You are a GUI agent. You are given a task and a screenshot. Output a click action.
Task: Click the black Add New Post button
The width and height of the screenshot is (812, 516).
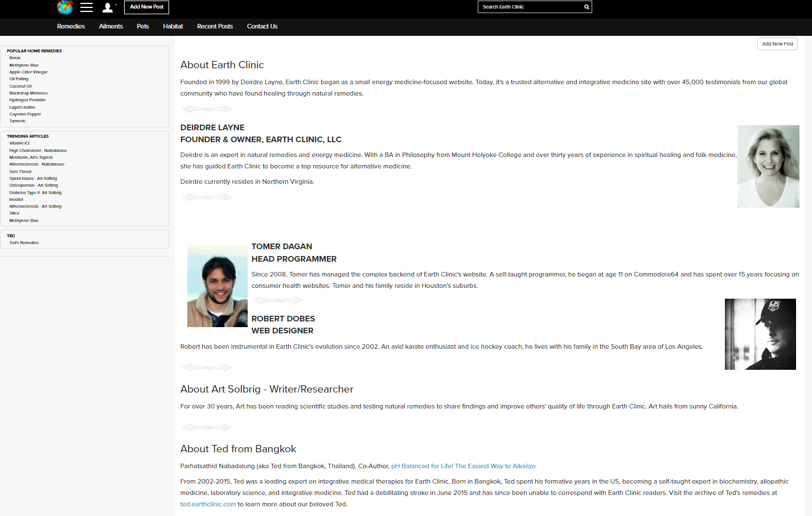(x=146, y=7)
